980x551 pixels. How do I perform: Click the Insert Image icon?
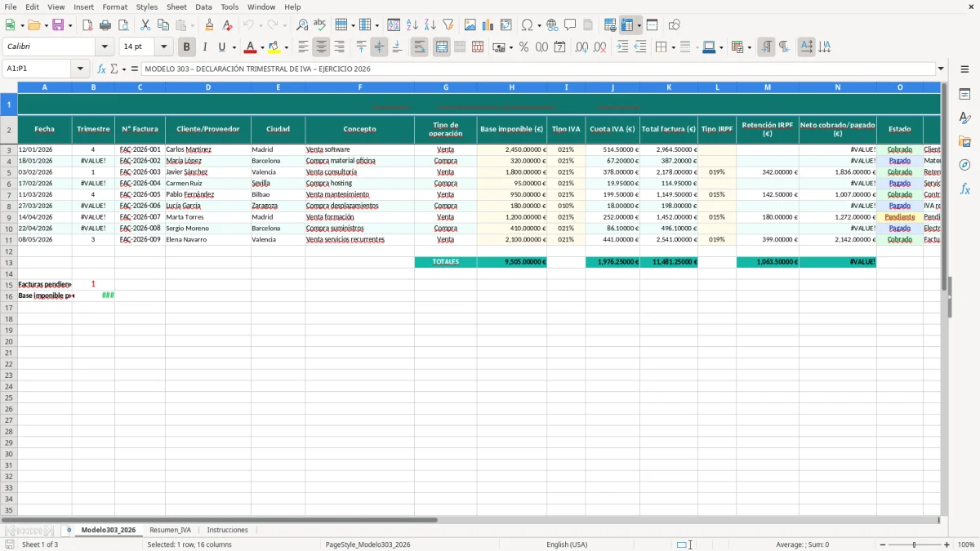(x=470, y=25)
